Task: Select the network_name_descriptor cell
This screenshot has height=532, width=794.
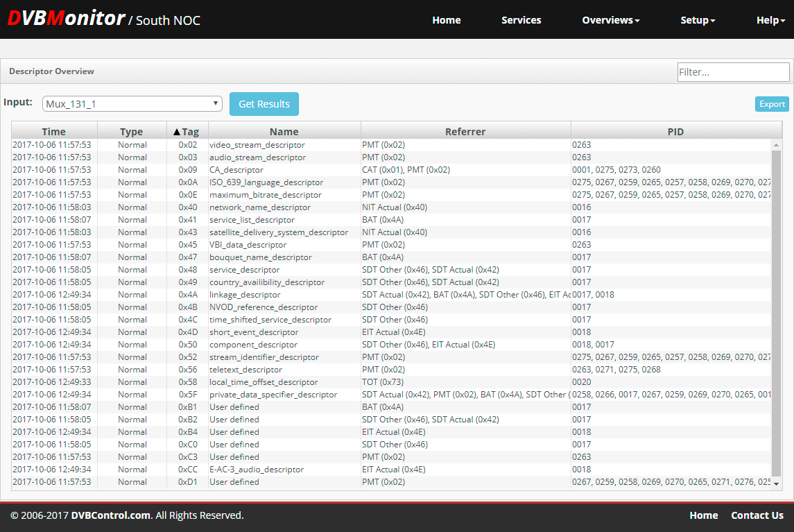Action: click(x=260, y=207)
